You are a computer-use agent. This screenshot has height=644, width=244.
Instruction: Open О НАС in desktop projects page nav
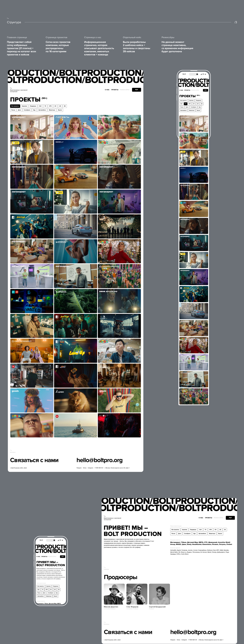[107, 90]
